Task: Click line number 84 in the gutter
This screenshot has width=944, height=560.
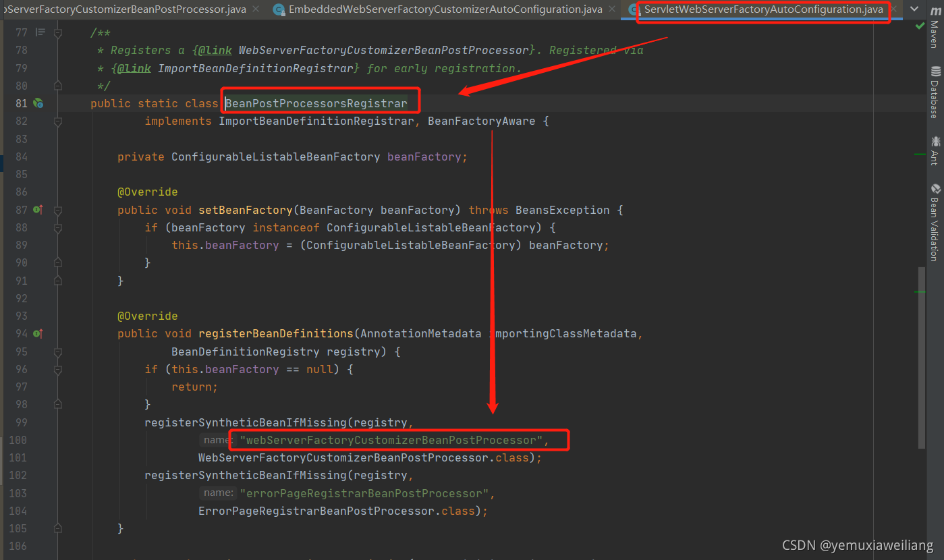Action: [21, 157]
